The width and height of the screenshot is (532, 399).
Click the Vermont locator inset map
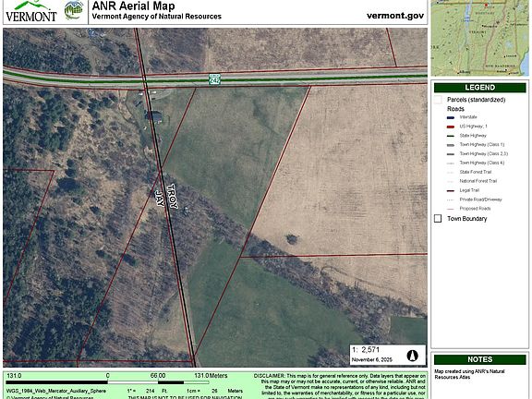pyautogui.click(x=479, y=38)
